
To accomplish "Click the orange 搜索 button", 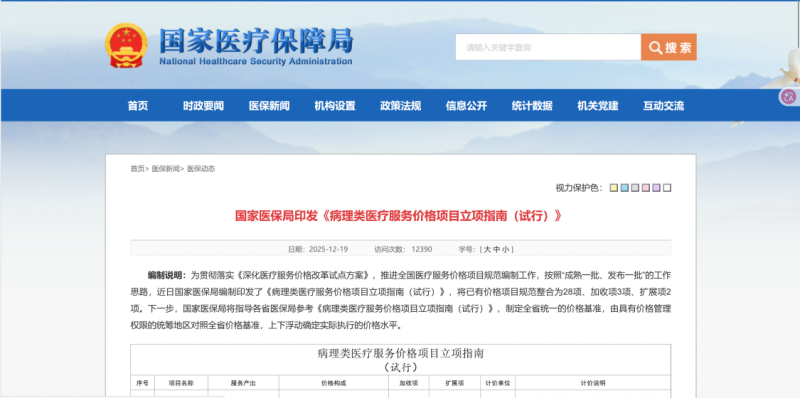I will coord(669,47).
